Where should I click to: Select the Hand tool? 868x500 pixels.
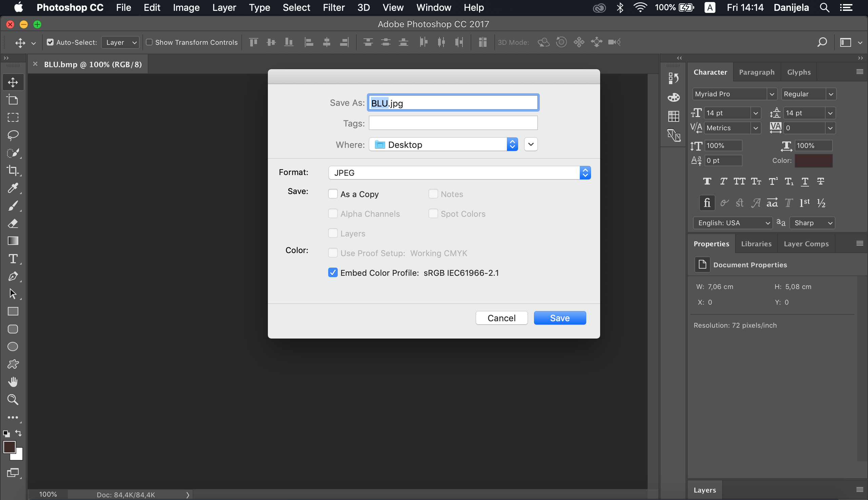(13, 382)
